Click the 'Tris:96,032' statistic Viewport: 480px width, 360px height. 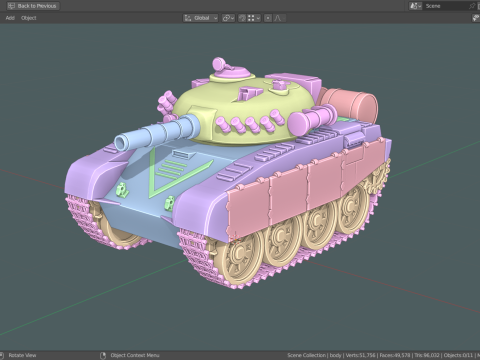click(427, 355)
